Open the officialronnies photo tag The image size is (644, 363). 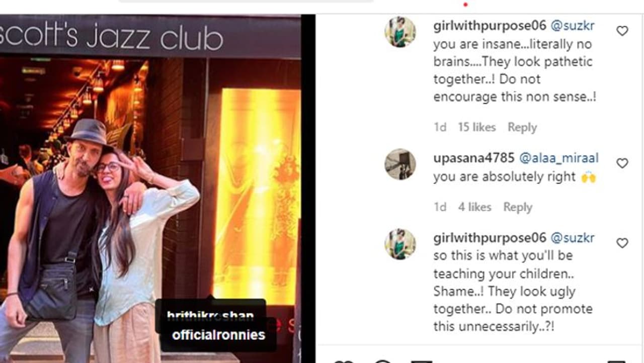coord(218,335)
